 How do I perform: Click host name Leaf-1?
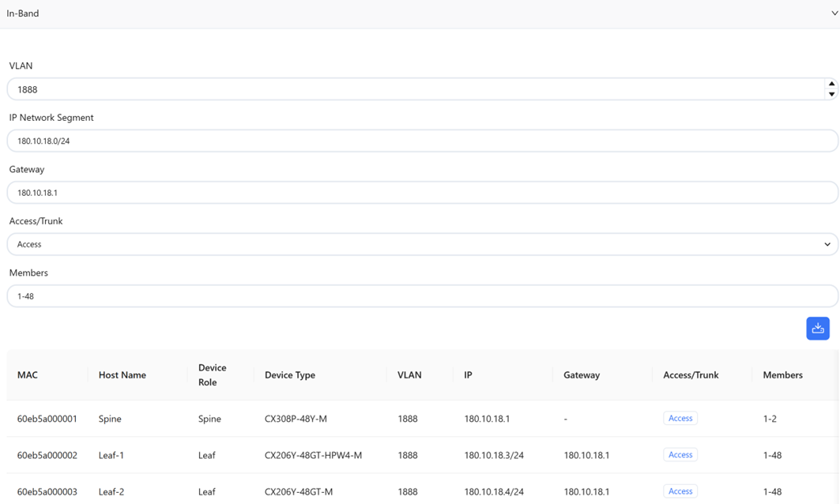coord(111,455)
